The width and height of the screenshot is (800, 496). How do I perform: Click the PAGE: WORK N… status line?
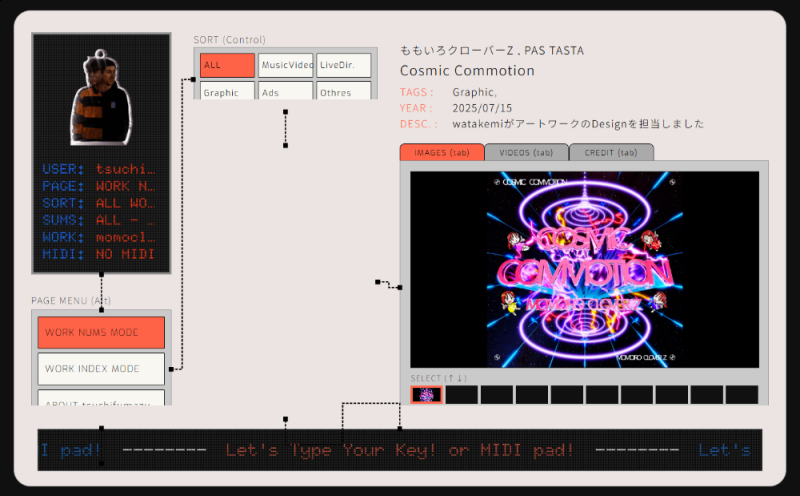pyautogui.click(x=98, y=186)
